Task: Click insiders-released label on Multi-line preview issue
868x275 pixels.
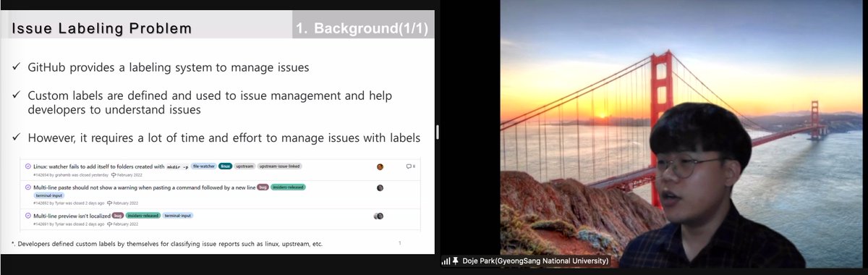Action: [x=143, y=216]
